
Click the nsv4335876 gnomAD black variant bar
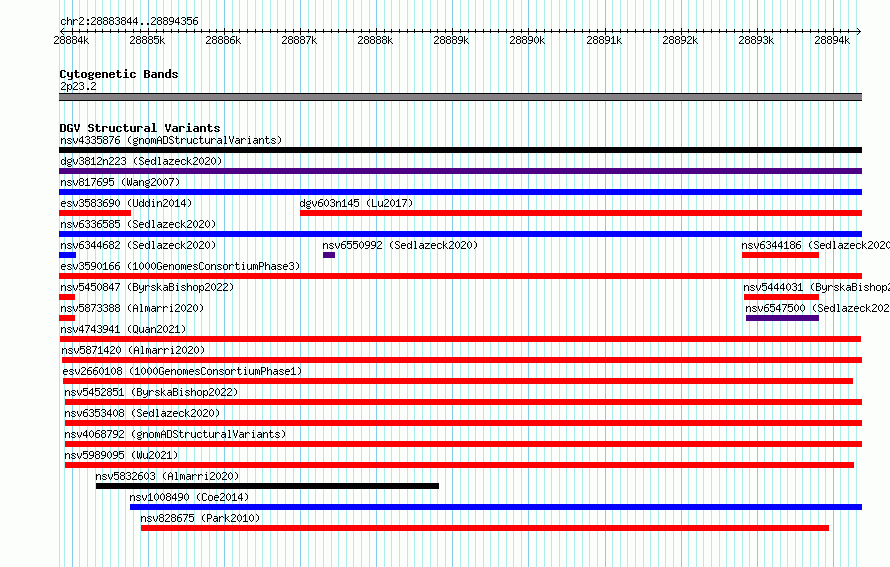(x=460, y=150)
